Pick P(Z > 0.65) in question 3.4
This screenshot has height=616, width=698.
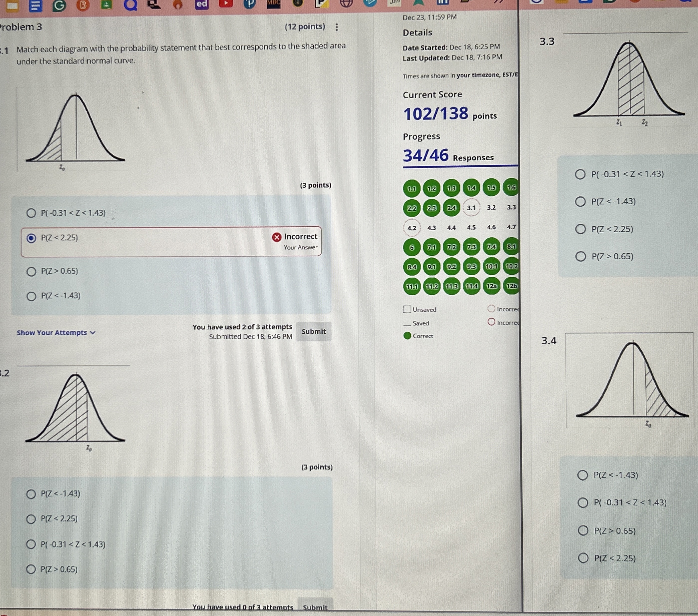[583, 531]
